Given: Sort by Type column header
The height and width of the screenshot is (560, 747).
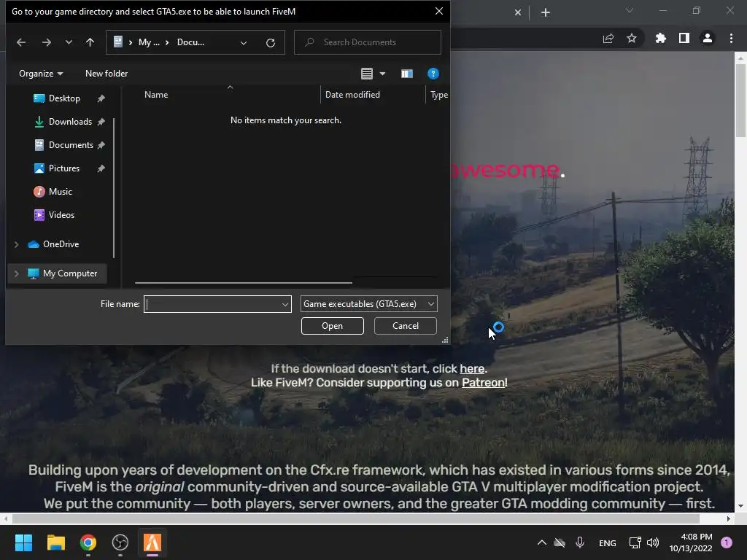Looking at the screenshot, I should pyautogui.click(x=438, y=95).
